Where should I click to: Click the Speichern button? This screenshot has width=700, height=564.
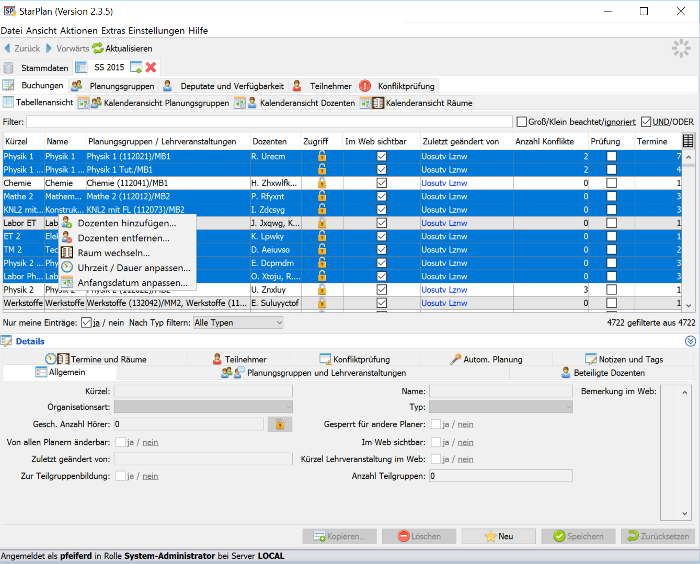[x=578, y=536]
